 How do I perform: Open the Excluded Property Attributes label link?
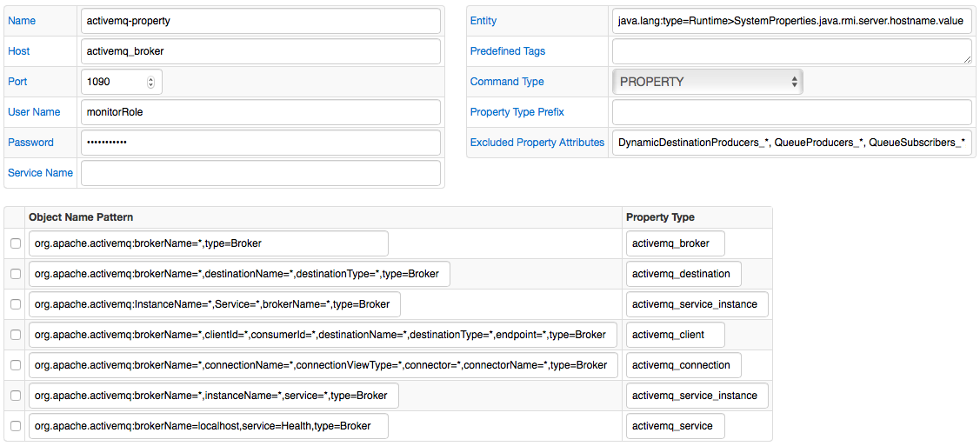point(537,143)
